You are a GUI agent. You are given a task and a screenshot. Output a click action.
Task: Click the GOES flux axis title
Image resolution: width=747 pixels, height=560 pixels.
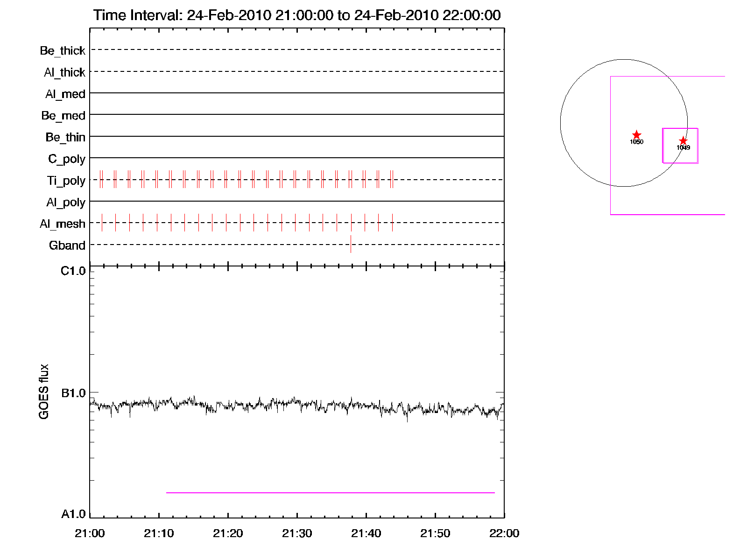44,392
